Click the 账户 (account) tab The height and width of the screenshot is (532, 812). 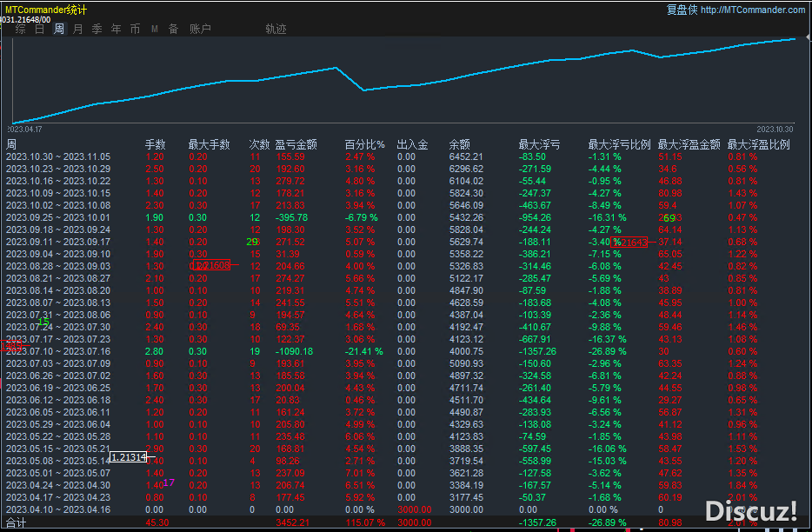click(200, 29)
